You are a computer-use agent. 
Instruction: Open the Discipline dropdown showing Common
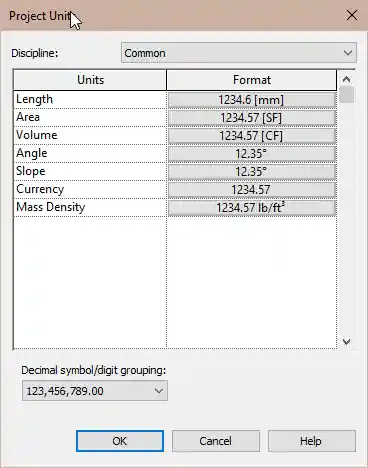pyautogui.click(x=239, y=53)
